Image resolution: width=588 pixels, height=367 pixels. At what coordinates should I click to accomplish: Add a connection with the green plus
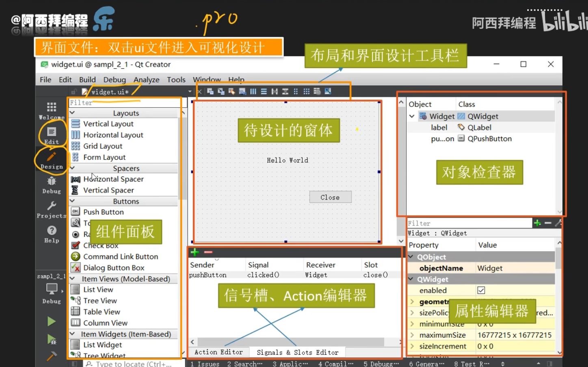pos(195,252)
